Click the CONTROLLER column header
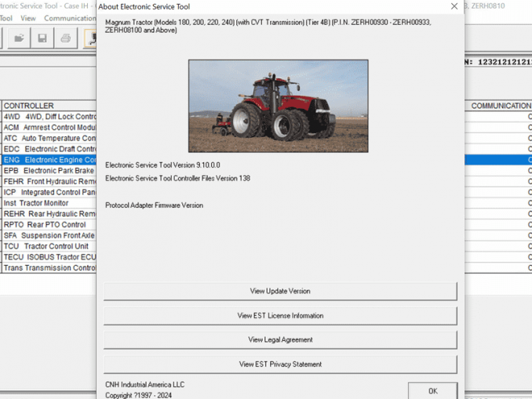The height and width of the screenshot is (399, 532). (x=49, y=106)
